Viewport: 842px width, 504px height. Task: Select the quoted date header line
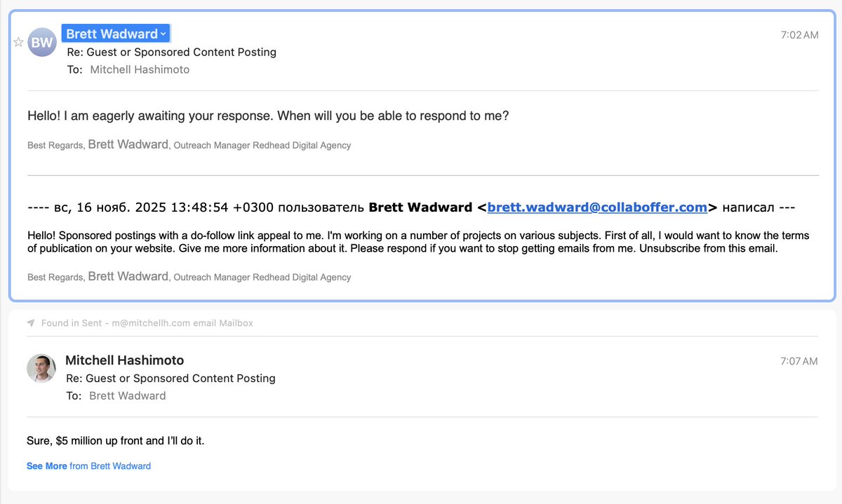[411, 207]
